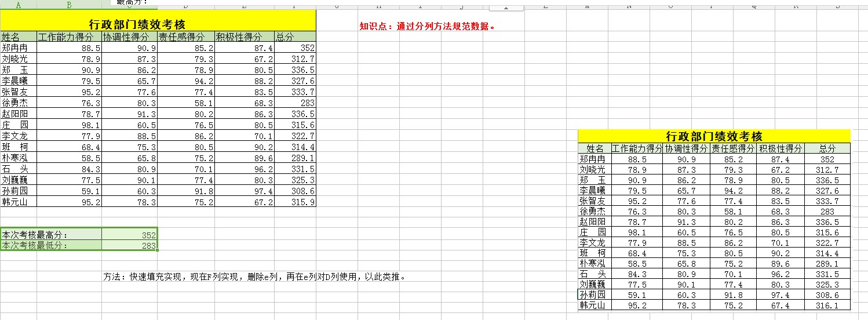Select the lowest score result cell 283
The width and height of the screenshot is (868, 320).
129,246
